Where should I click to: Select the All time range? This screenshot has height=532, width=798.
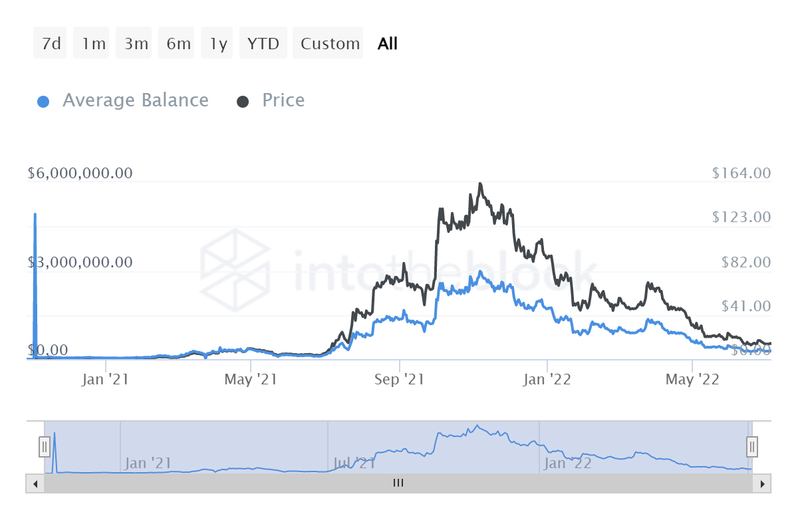click(x=388, y=44)
